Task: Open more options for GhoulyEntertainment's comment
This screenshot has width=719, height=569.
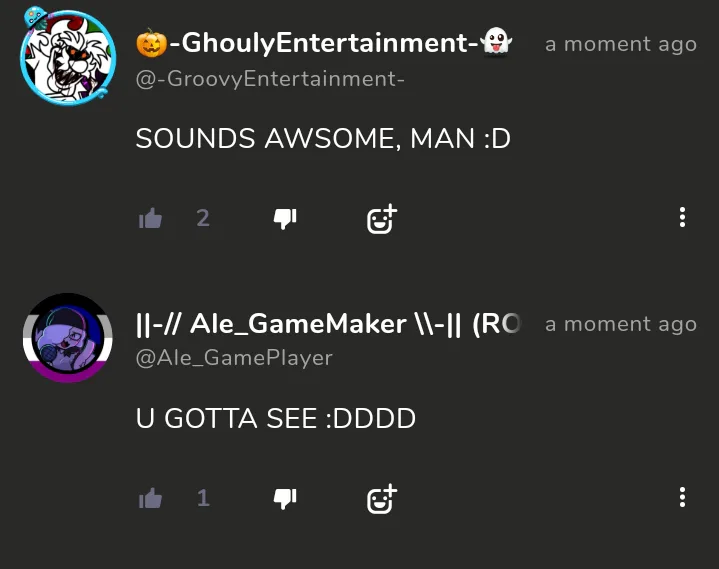Action: click(682, 217)
